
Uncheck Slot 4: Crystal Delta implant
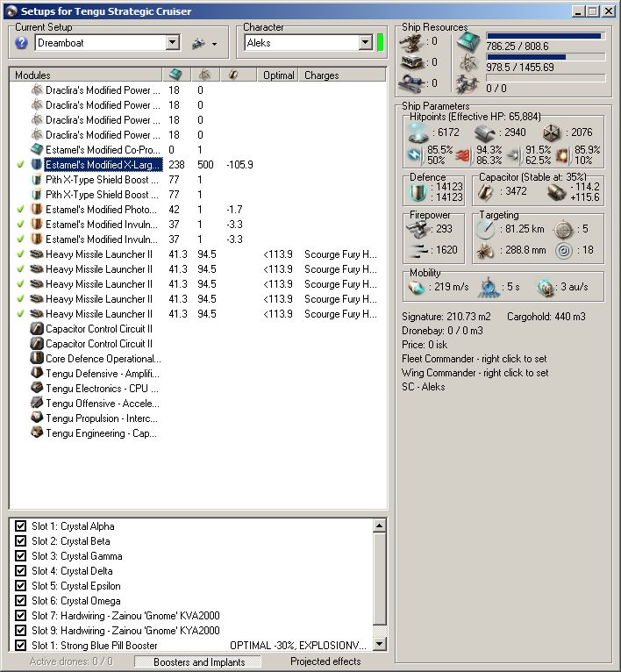coord(20,571)
